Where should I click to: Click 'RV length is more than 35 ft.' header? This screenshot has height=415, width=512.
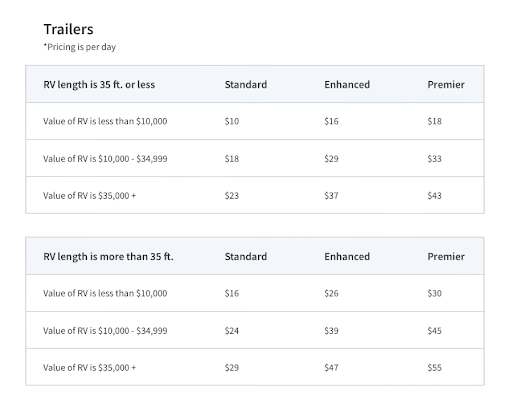click(108, 257)
